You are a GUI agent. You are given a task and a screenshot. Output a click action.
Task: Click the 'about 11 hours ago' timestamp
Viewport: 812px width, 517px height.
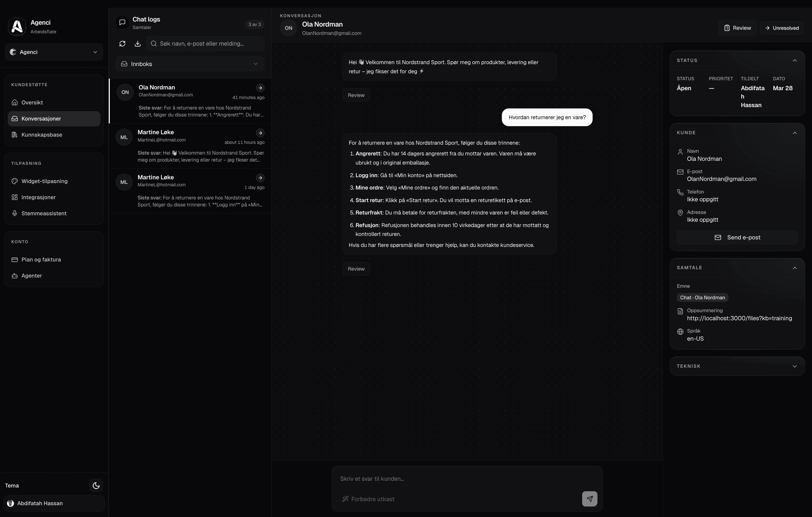coord(244,143)
